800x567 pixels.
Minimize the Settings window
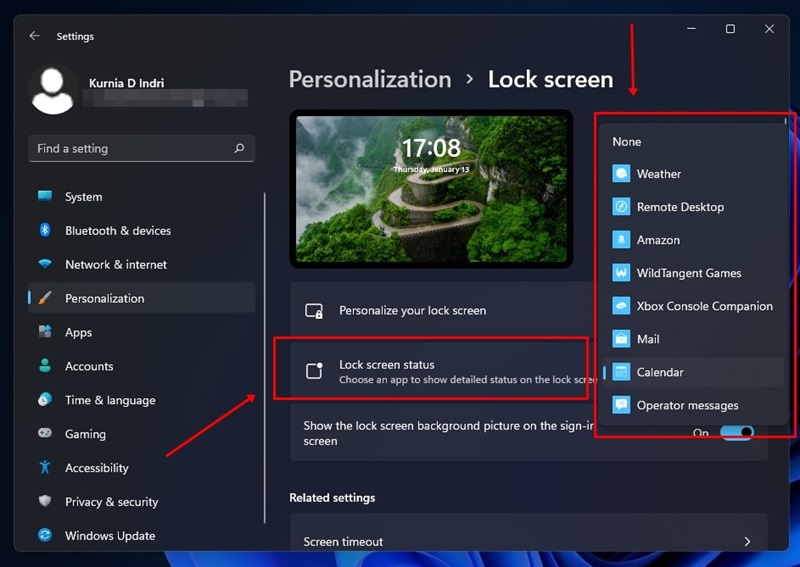(x=691, y=29)
